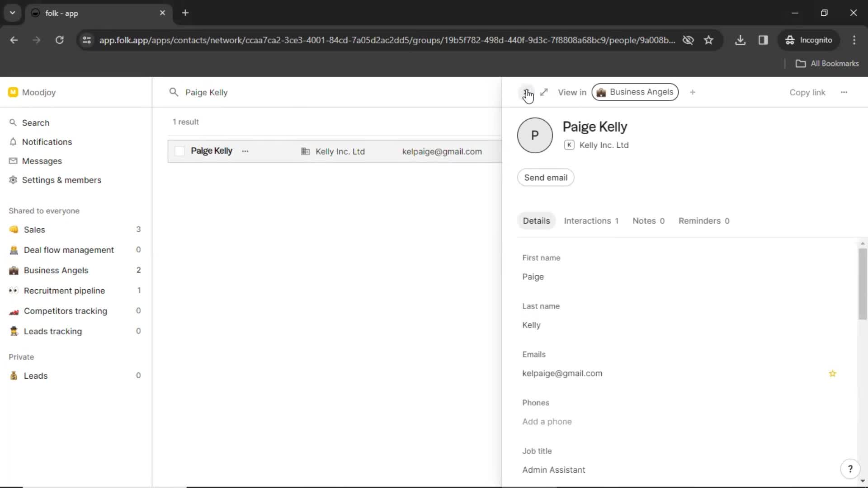Expand the Recruitment pipeline group
This screenshot has height=488, width=868.
(64, 290)
